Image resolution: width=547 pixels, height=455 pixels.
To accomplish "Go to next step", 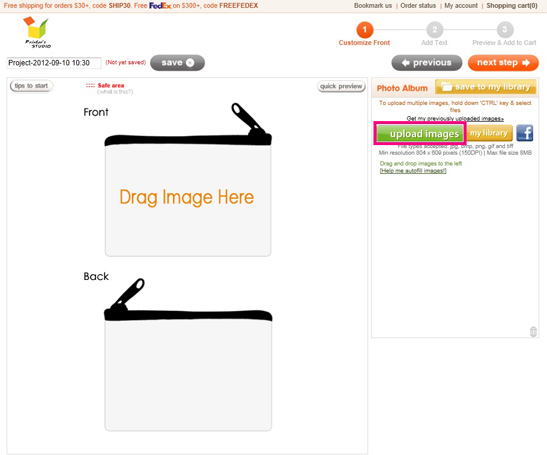I will coord(503,63).
